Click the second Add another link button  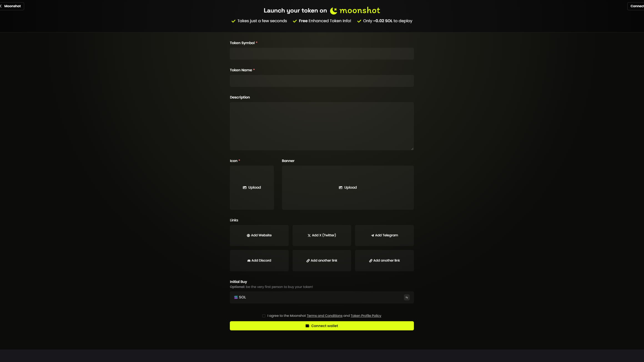pos(384,260)
